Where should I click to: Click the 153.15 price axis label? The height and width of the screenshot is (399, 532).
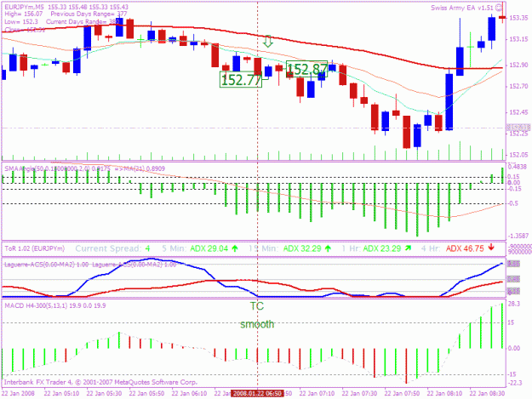click(518, 40)
